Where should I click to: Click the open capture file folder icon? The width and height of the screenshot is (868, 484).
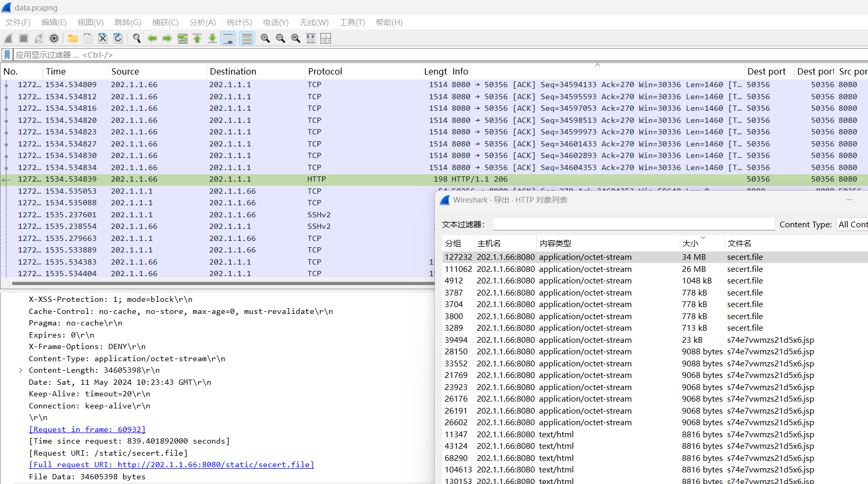[x=73, y=38]
